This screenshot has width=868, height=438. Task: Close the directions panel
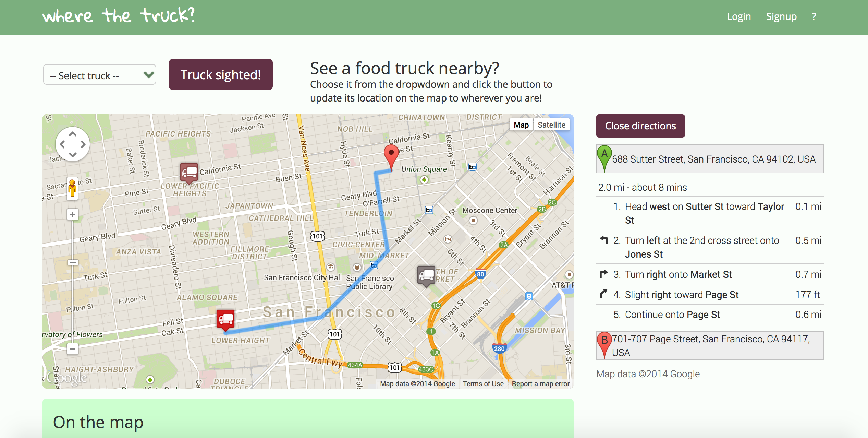pos(640,125)
